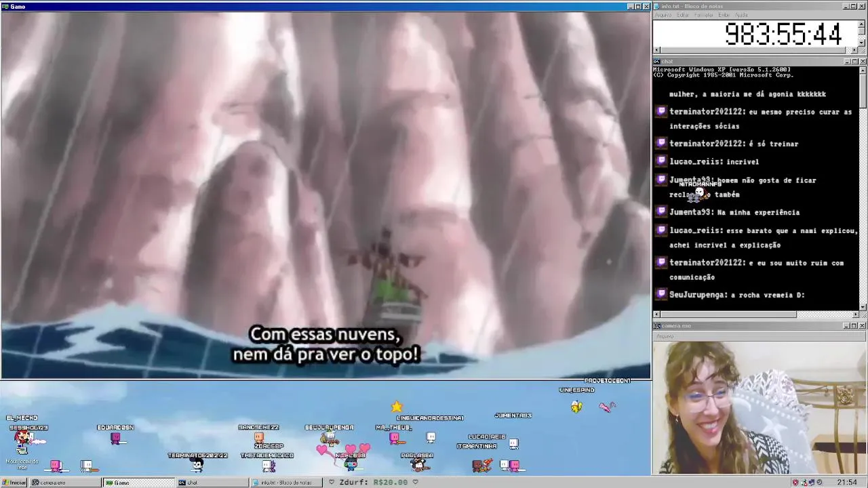
Task: Click the MA_THEUS_ pink avatar
Action: tap(394, 438)
